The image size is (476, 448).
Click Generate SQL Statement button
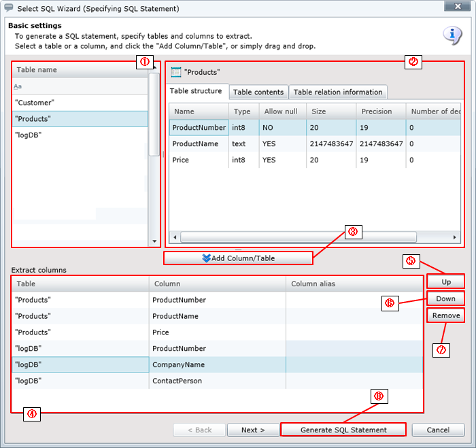coord(343,430)
